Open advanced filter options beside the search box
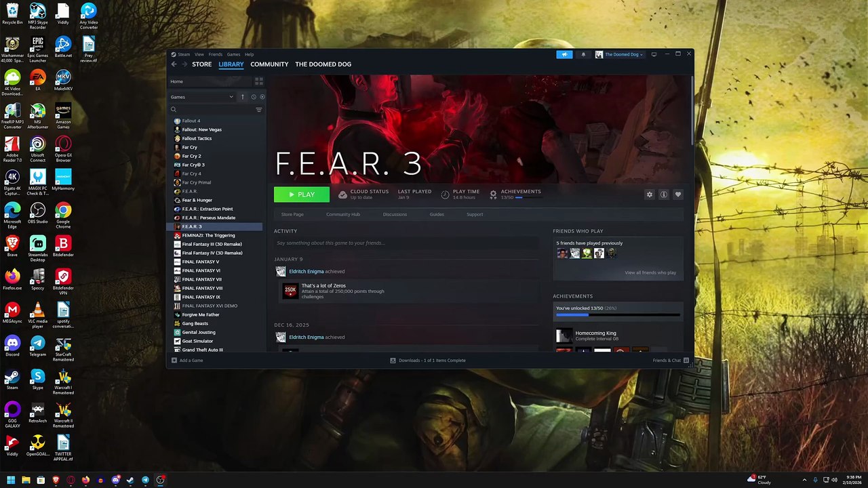The height and width of the screenshot is (488, 868). [258, 110]
